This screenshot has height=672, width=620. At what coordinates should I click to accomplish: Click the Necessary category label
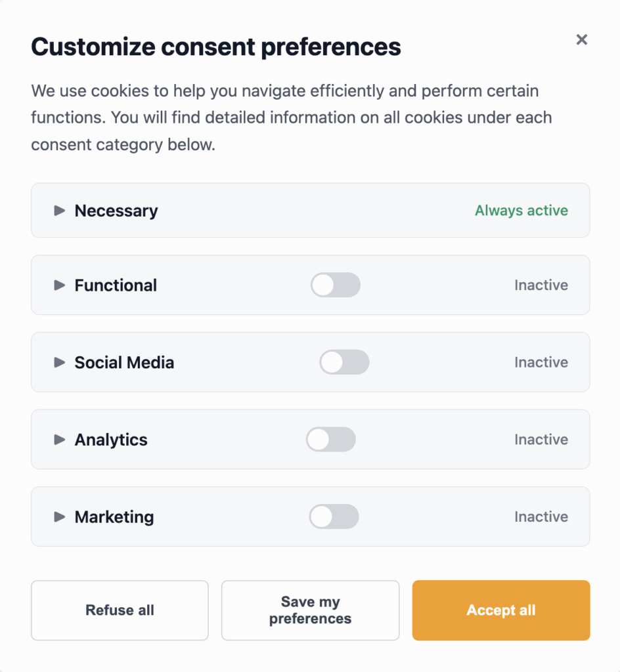[116, 211]
